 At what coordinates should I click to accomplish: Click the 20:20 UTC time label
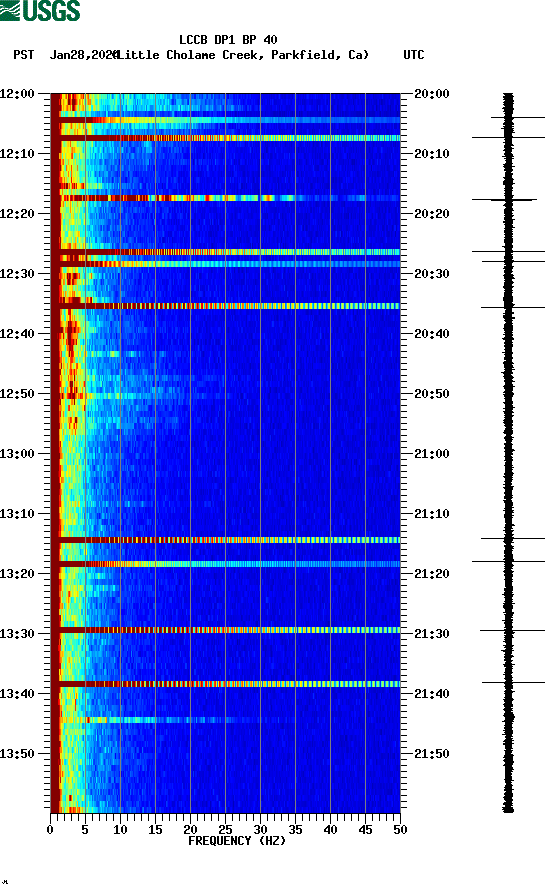(432, 214)
